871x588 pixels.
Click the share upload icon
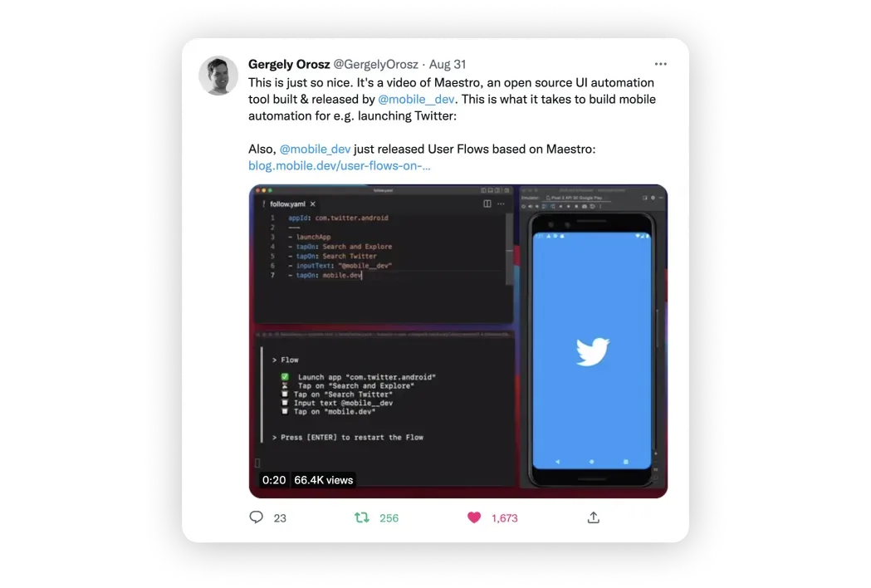pos(593,517)
